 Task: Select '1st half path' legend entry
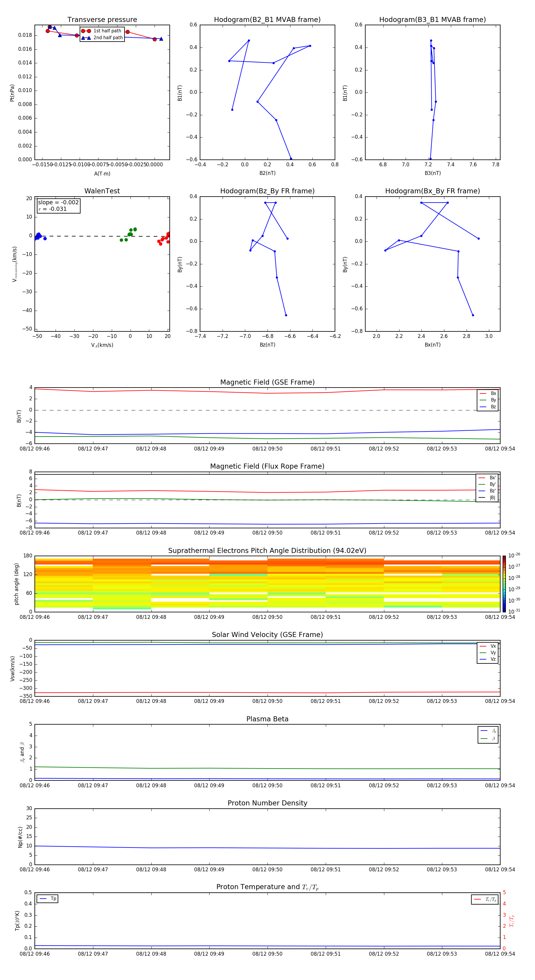tap(102, 31)
